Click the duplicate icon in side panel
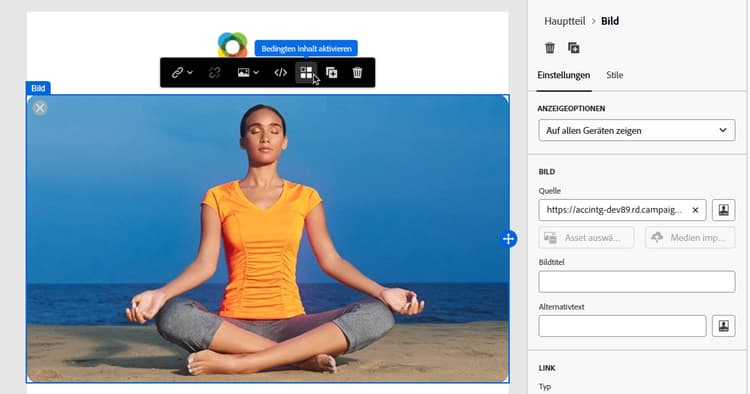Screen dimensions: 750x394 574,48
